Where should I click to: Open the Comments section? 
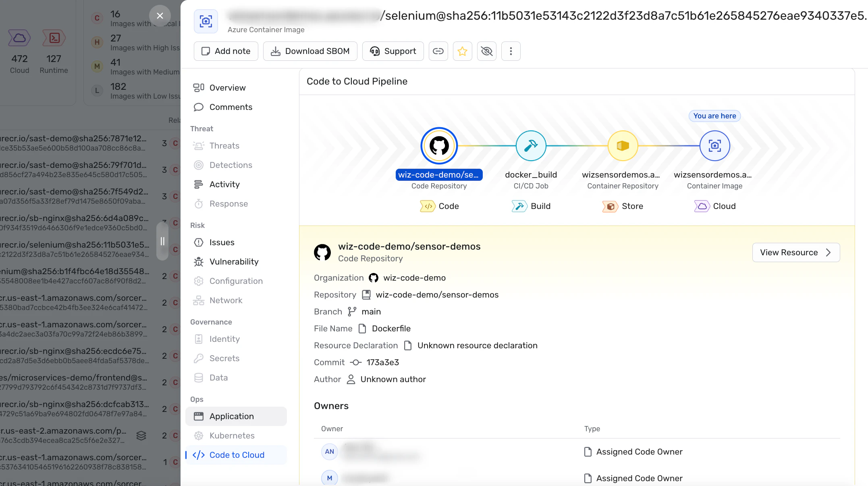[x=236, y=107]
